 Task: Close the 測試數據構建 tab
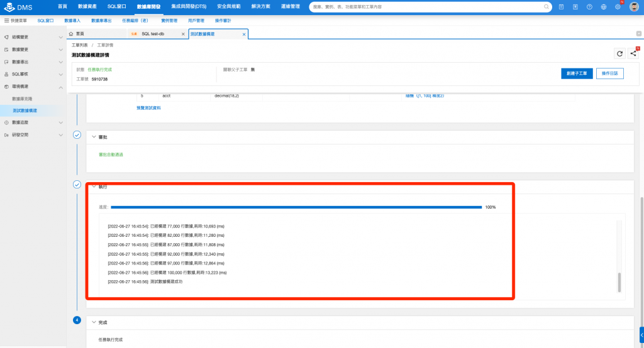click(244, 34)
